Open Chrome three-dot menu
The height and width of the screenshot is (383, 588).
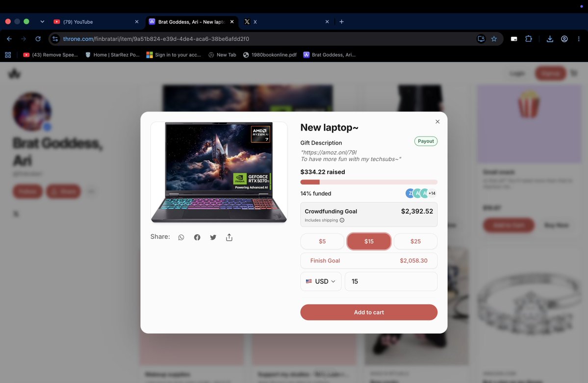pyautogui.click(x=579, y=39)
